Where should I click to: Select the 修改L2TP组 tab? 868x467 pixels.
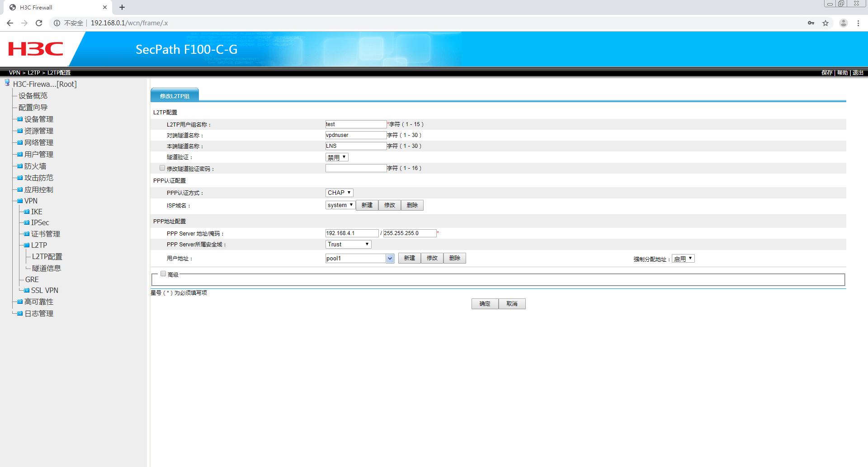[175, 96]
